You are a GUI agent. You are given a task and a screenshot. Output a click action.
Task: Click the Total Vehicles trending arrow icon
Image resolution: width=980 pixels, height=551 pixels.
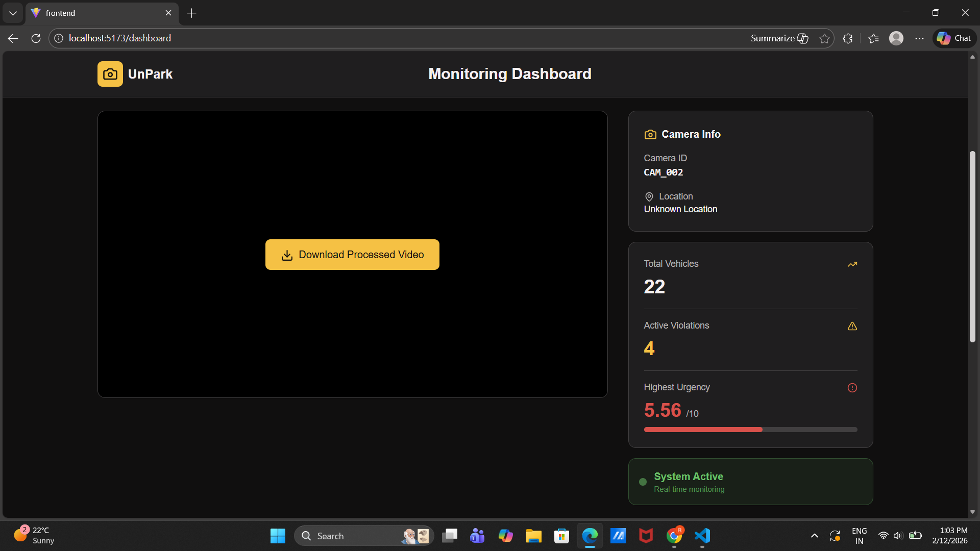pos(852,264)
